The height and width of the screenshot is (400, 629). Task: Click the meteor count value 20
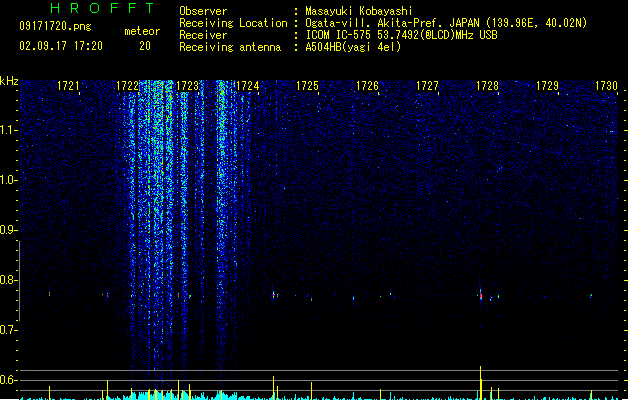point(145,46)
